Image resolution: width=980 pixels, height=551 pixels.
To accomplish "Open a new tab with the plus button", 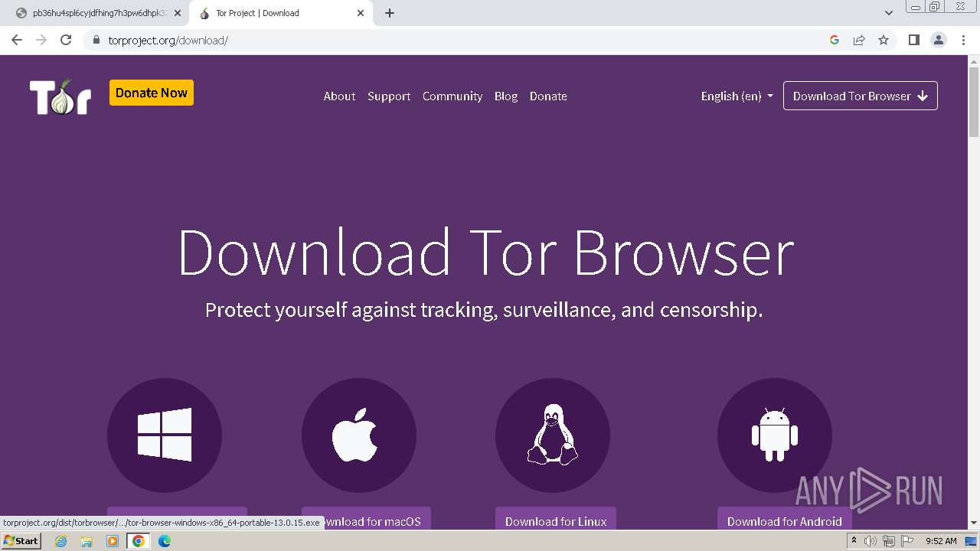I will [390, 13].
